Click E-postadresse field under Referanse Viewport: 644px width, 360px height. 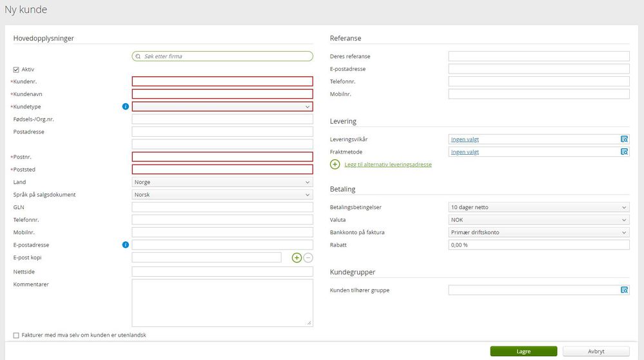(x=539, y=68)
